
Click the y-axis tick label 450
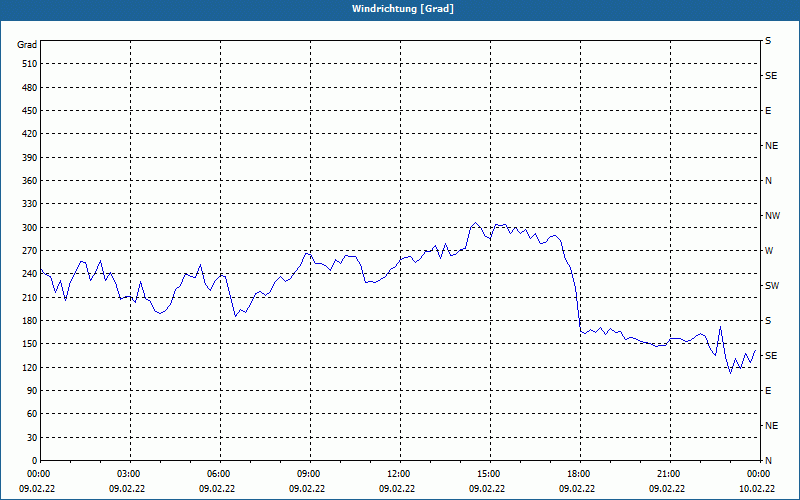coord(30,111)
